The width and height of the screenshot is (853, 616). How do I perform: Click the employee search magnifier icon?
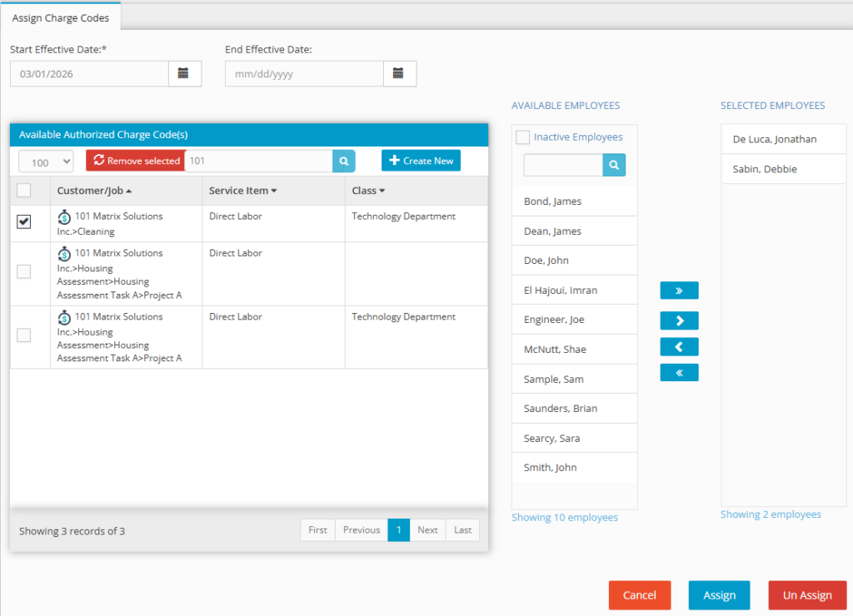(x=614, y=165)
